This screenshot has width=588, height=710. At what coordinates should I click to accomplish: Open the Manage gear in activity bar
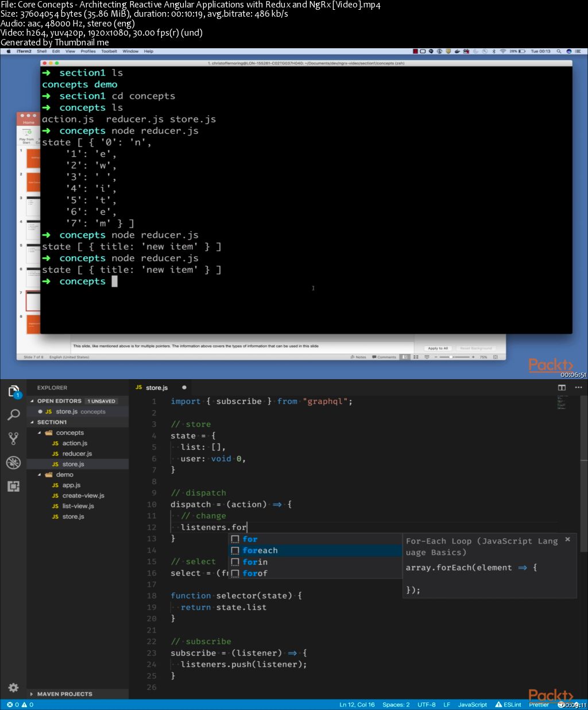pyautogui.click(x=13, y=687)
